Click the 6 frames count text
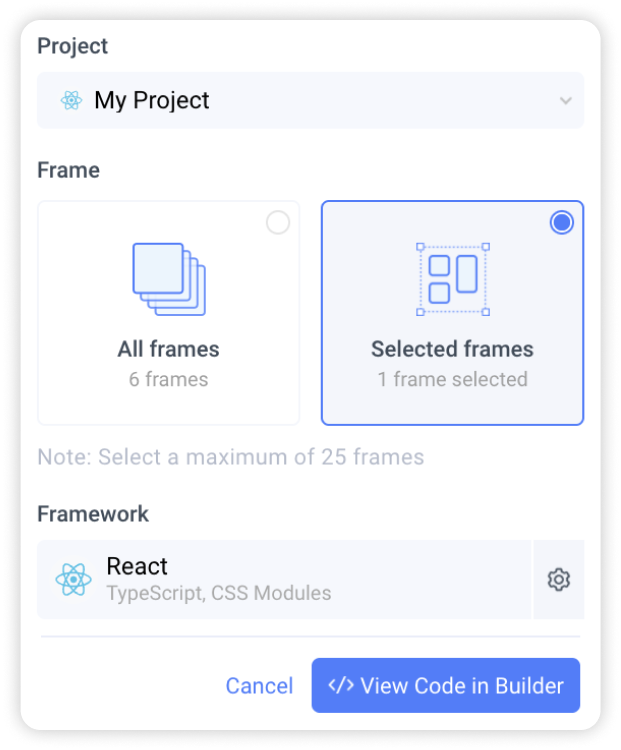 tap(168, 379)
